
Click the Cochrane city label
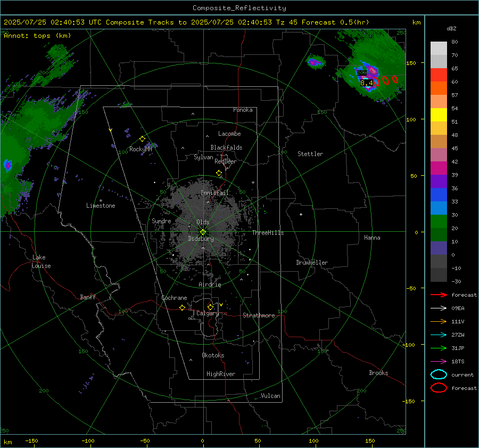[x=174, y=298]
